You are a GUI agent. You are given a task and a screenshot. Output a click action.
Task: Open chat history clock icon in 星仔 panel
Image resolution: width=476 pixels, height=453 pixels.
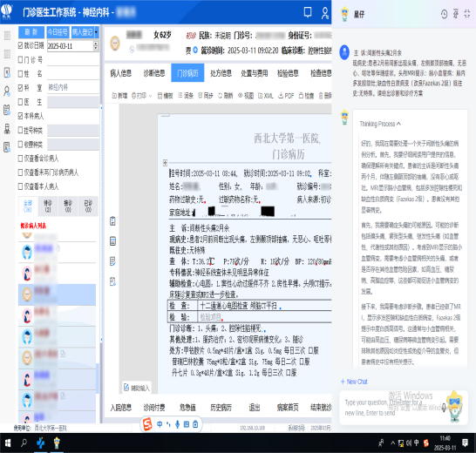[444, 14]
